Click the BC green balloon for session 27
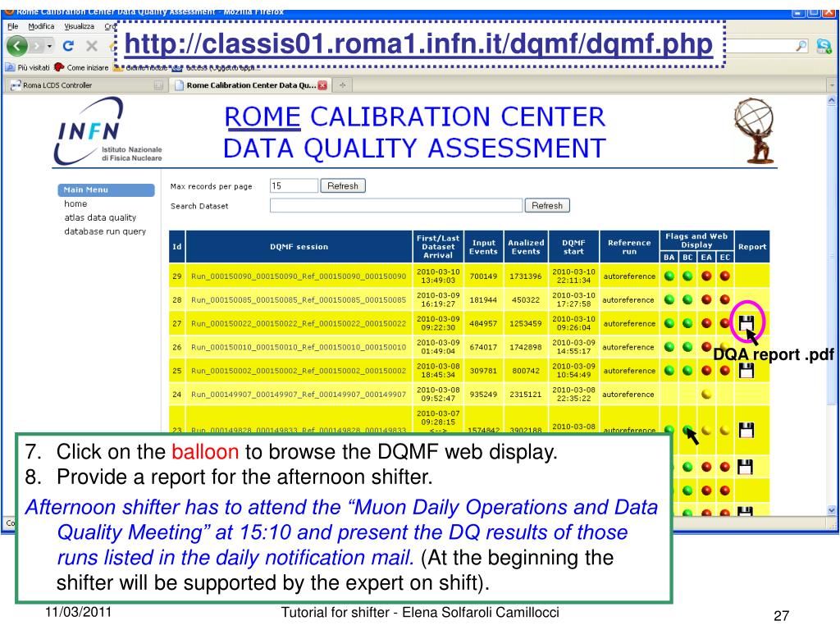840x630 pixels. (x=688, y=323)
